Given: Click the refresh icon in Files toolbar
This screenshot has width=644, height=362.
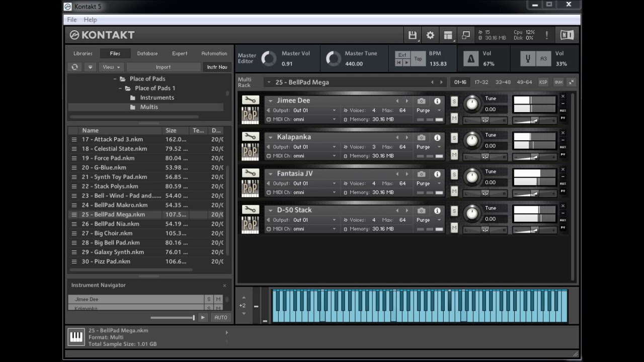Looking at the screenshot, I should pos(75,67).
